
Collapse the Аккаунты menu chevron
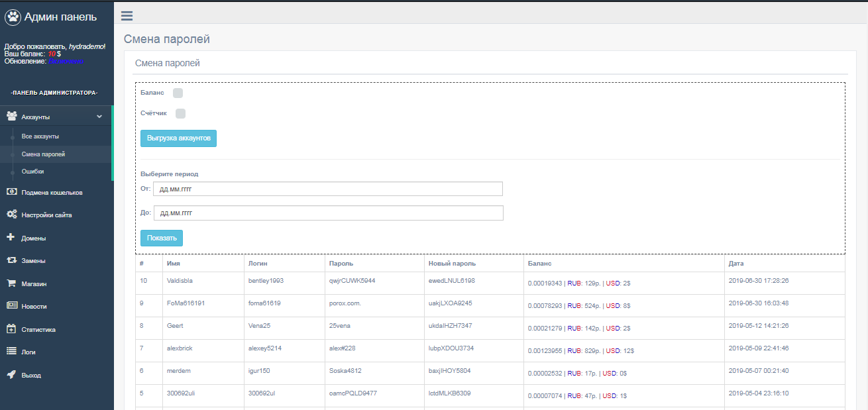[99, 117]
